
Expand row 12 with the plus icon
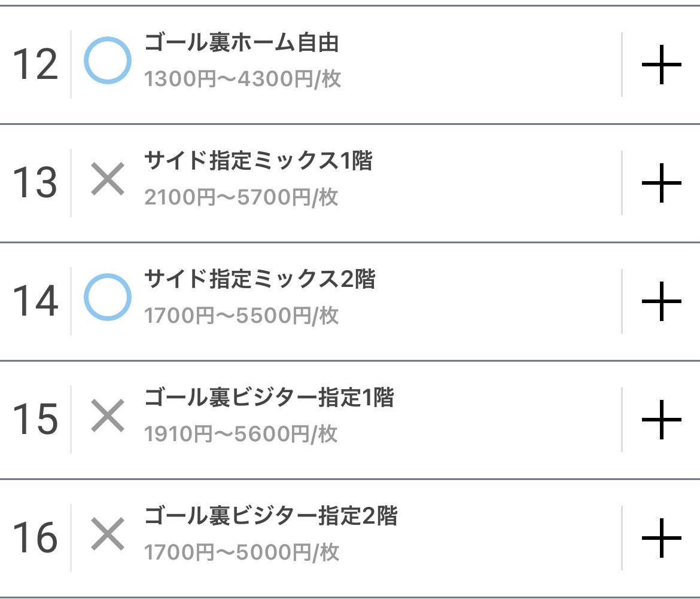coord(661,65)
